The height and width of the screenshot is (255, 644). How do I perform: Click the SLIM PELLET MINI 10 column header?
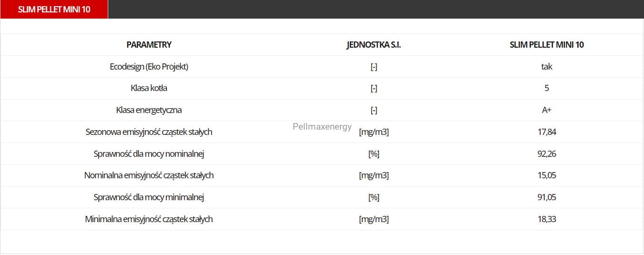tap(547, 45)
